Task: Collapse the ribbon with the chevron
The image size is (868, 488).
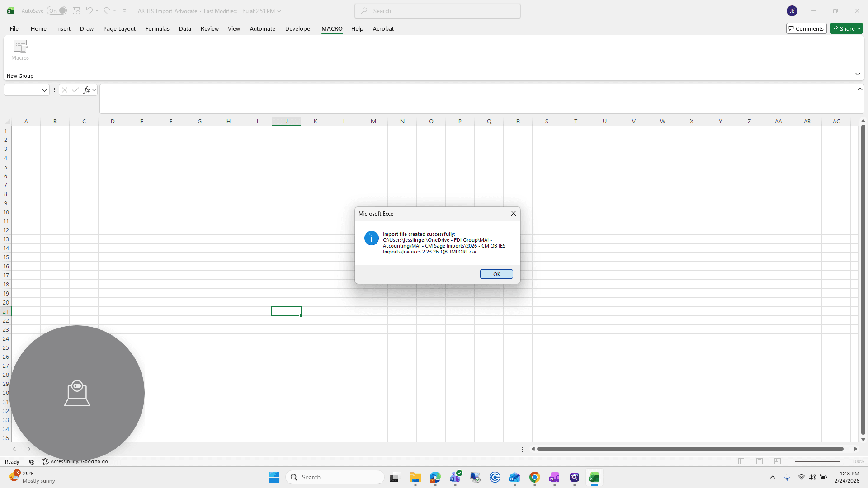Action: (858, 74)
